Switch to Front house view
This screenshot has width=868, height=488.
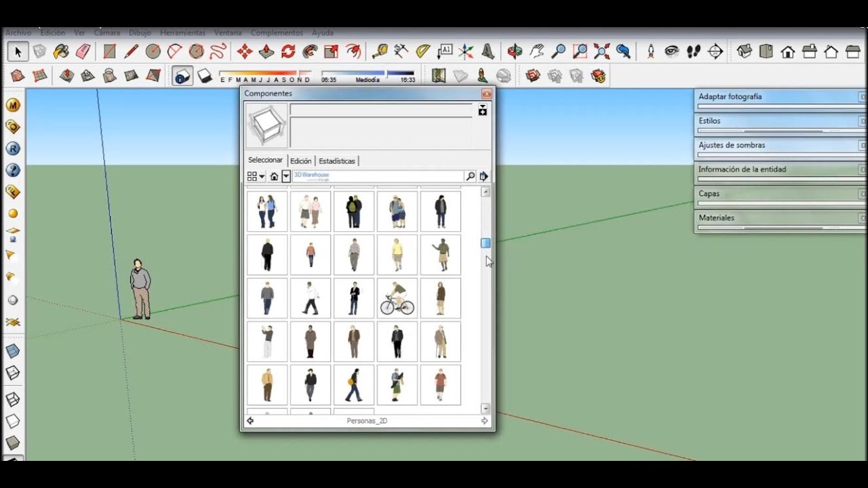click(x=788, y=52)
